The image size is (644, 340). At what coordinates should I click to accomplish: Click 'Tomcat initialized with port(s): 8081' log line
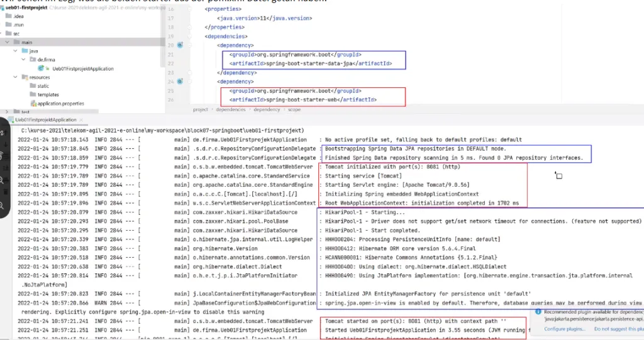coord(392,167)
